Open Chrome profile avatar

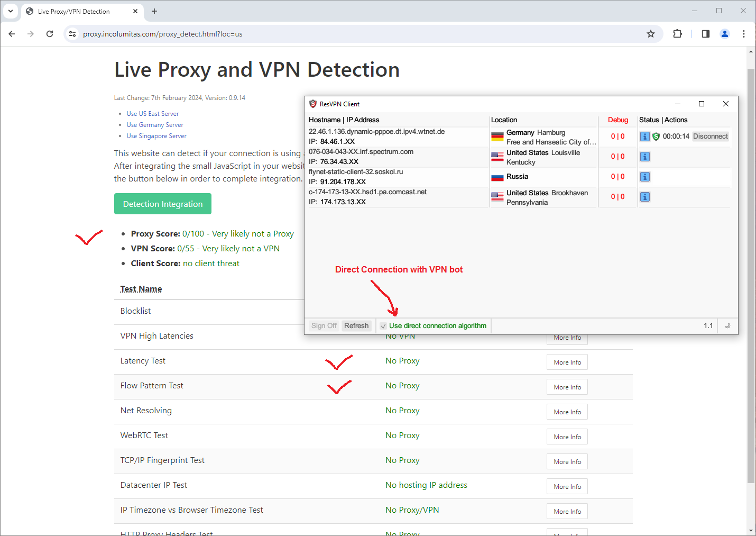tap(725, 34)
